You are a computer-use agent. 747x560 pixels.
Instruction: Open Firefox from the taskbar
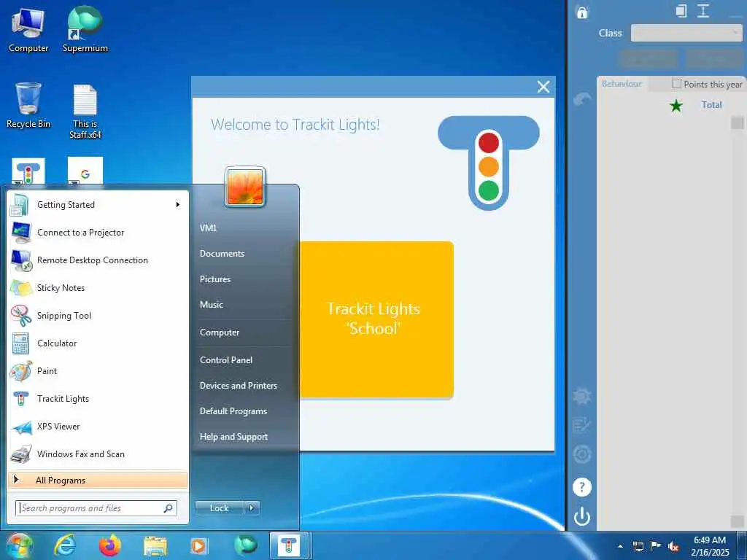(x=110, y=545)
